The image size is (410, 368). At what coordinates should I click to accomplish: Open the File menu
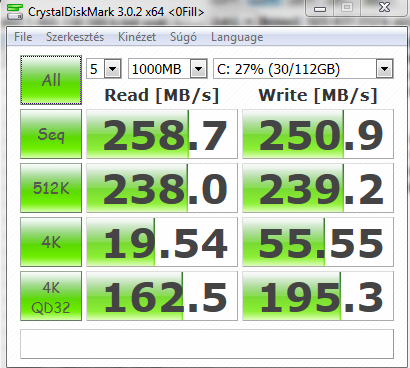23,37
